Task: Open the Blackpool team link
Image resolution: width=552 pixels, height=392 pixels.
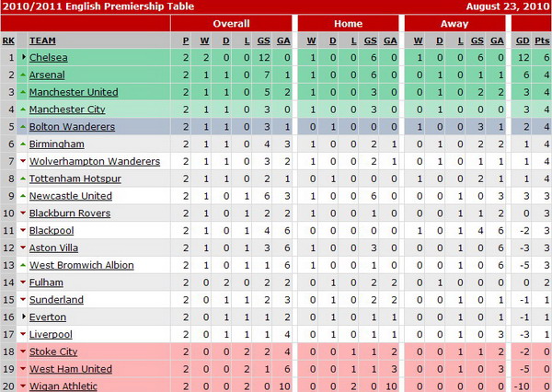Action: (52, 231)
